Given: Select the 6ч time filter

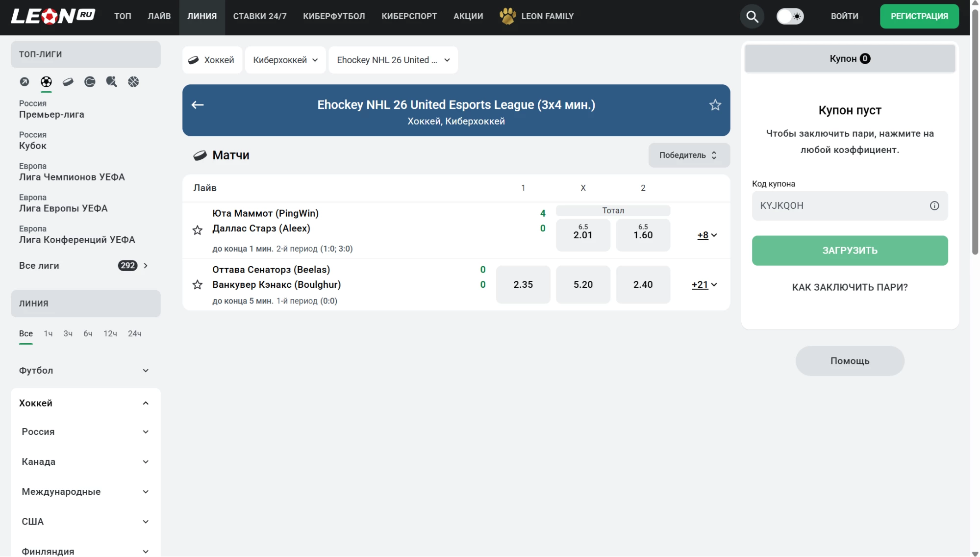Looking at the screenshot, I should (88, 334).
